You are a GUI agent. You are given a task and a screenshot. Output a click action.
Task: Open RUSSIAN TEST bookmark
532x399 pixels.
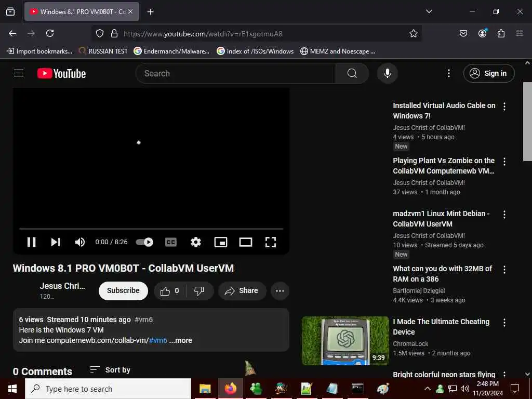pos(103,51)
